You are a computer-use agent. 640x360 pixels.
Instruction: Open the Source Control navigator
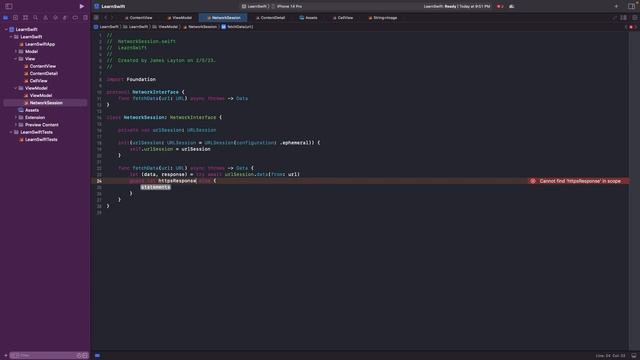(x=16, y=18)
